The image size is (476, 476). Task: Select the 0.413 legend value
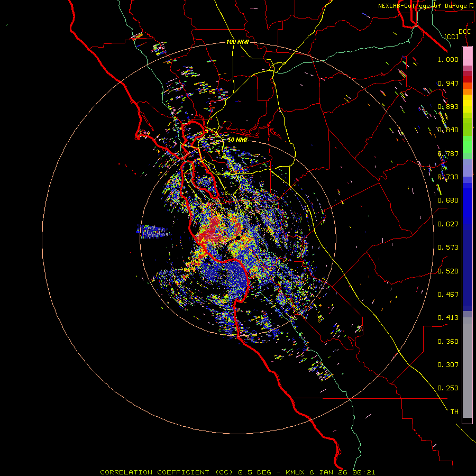tap(448, 318)
